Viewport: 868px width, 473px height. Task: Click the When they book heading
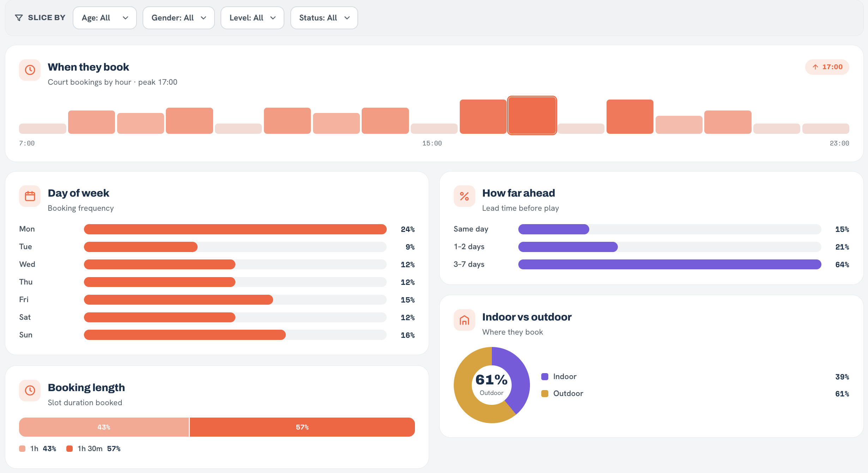pyautogui.click(x=89, y=67)
